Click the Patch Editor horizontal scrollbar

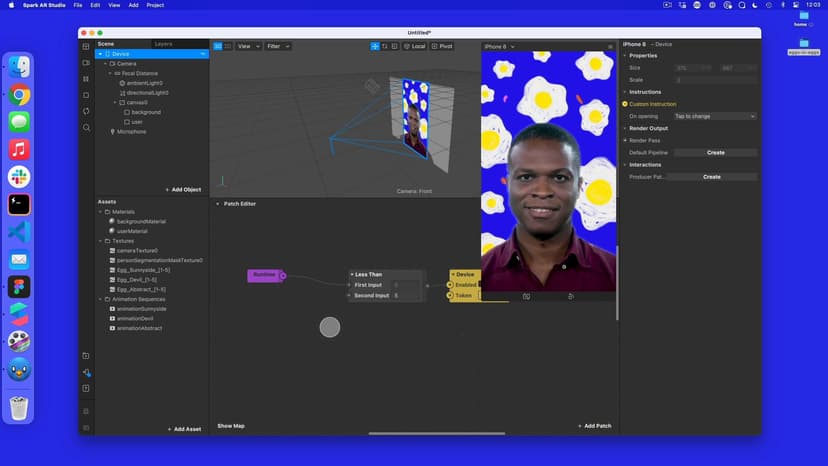(x=437, y=434)
